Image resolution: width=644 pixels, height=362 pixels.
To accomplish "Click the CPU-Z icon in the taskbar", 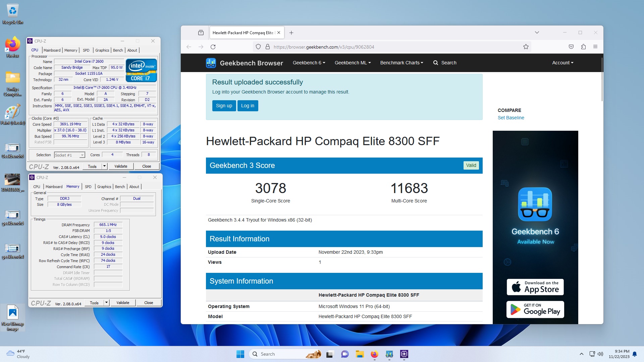I will tap(404, 354).
